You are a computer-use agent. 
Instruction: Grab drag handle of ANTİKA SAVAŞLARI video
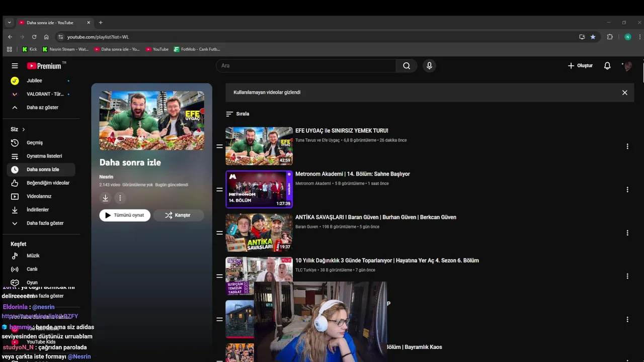click(219, 233)
